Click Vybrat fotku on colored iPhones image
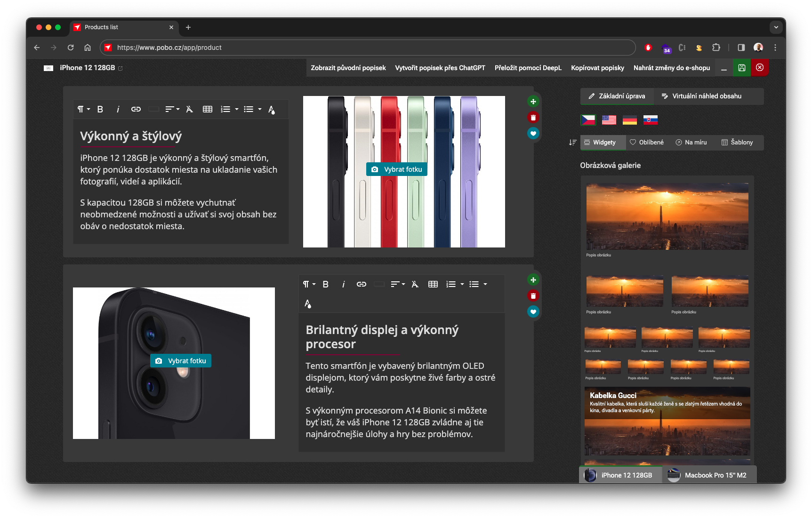This screenshot has width=812, height=518. [x=397, y=169]
